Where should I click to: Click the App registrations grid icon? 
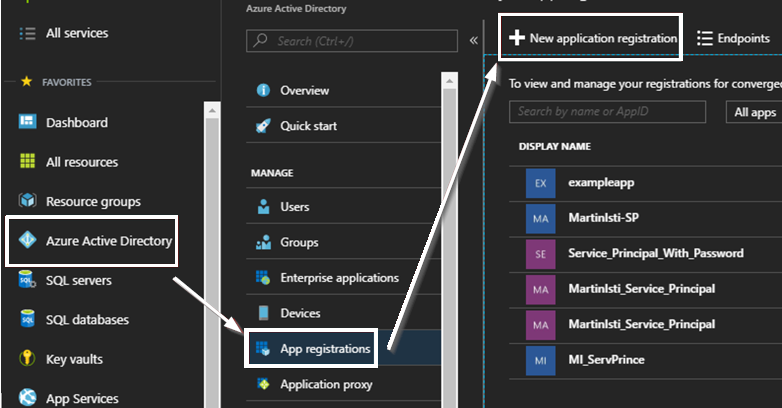click(263, 348)
